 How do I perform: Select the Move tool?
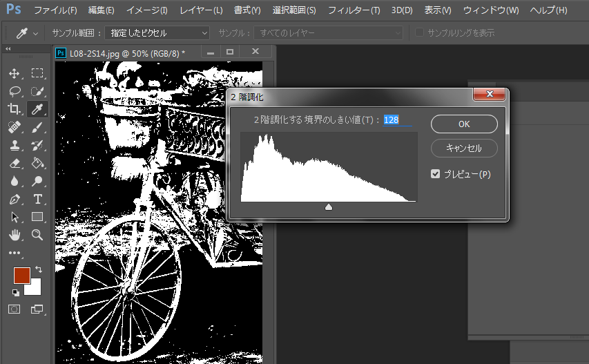(x=15, y=73)
